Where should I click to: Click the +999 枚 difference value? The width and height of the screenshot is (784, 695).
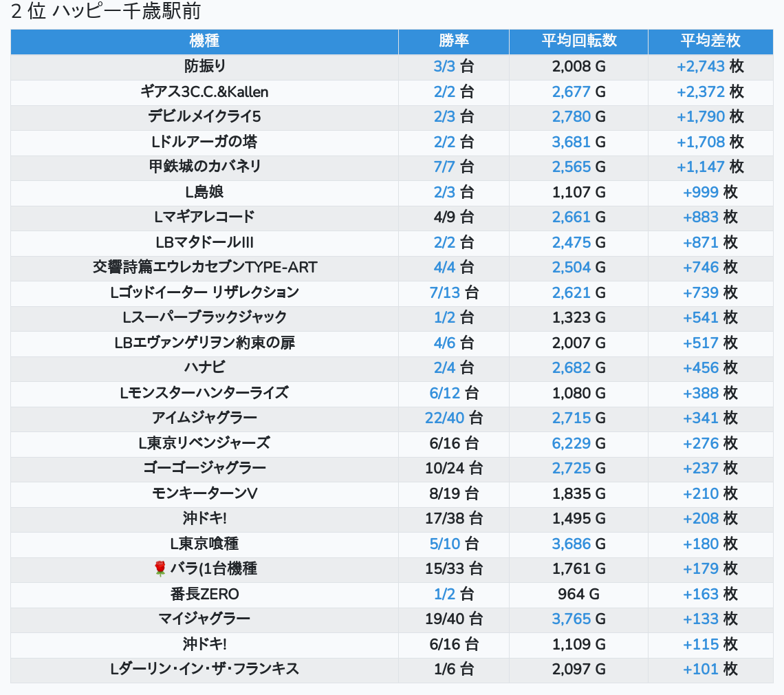click(x=710, y=192)
